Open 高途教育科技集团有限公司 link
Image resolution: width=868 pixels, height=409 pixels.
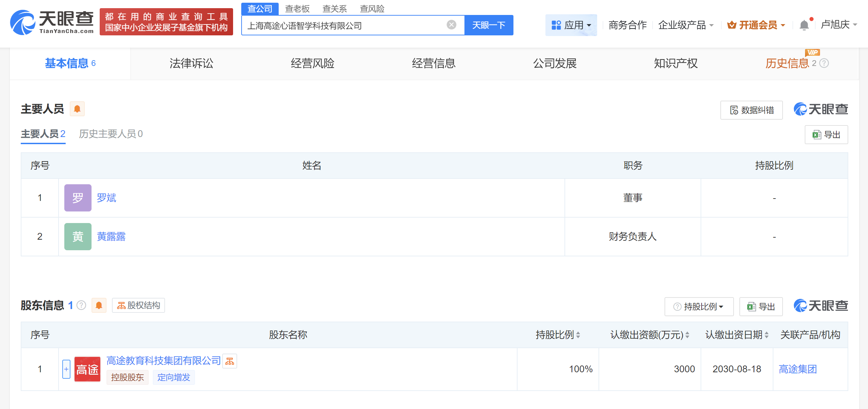(164, 361)
